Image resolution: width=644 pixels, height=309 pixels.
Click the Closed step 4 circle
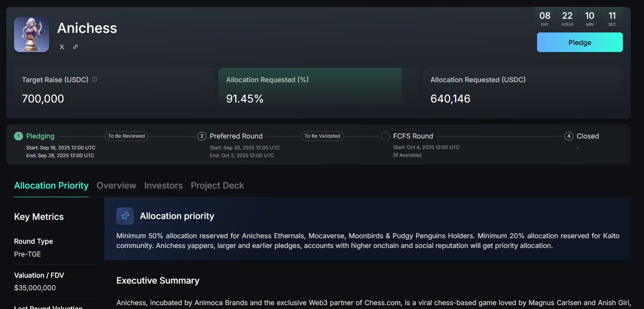tap(569, 136)
